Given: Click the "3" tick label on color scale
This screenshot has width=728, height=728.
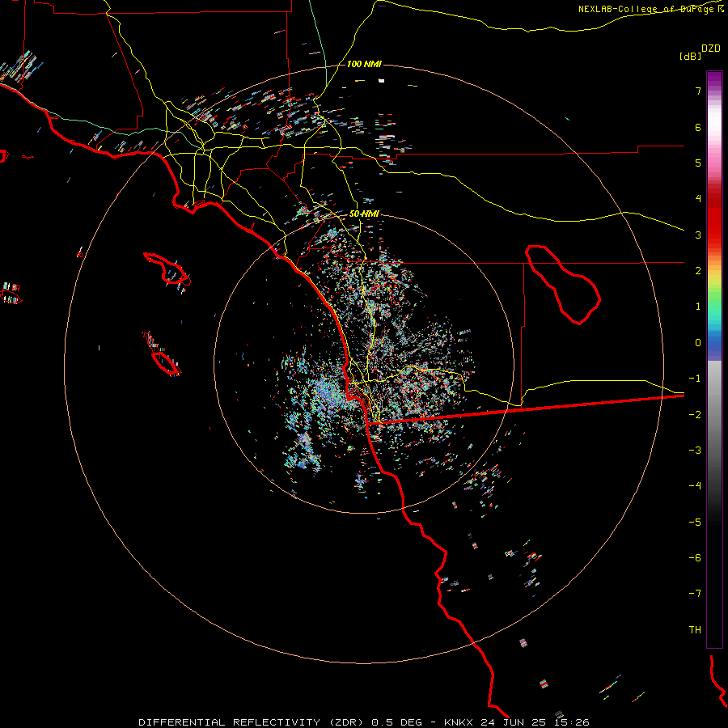Looking at the screenshot, I should coord(698,235).
